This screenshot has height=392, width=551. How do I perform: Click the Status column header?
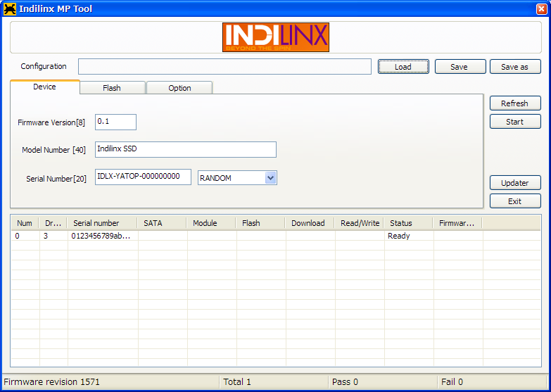pyautogui.click(x=408, y=223)
